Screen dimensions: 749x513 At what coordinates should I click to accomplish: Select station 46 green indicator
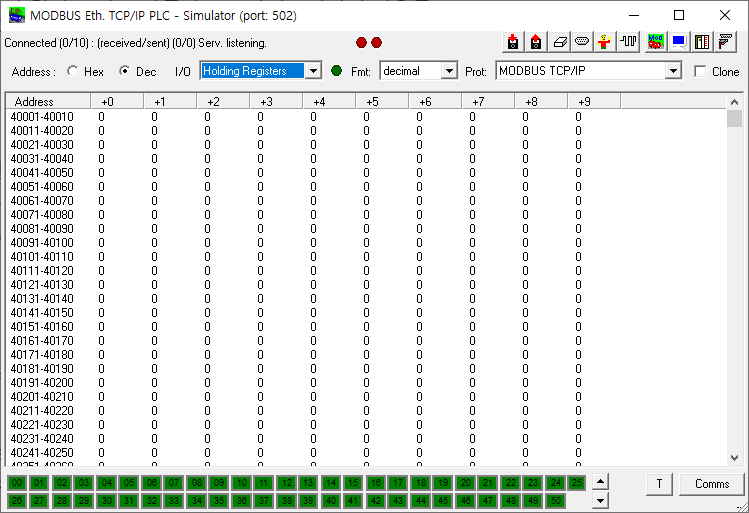[466, 501]
